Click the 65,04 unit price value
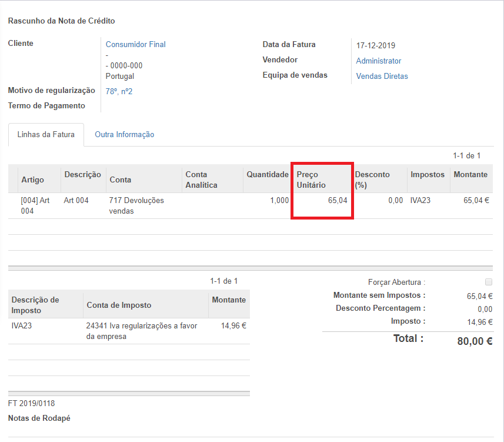This screenshot has height=442, width=504. pos(337,200)
